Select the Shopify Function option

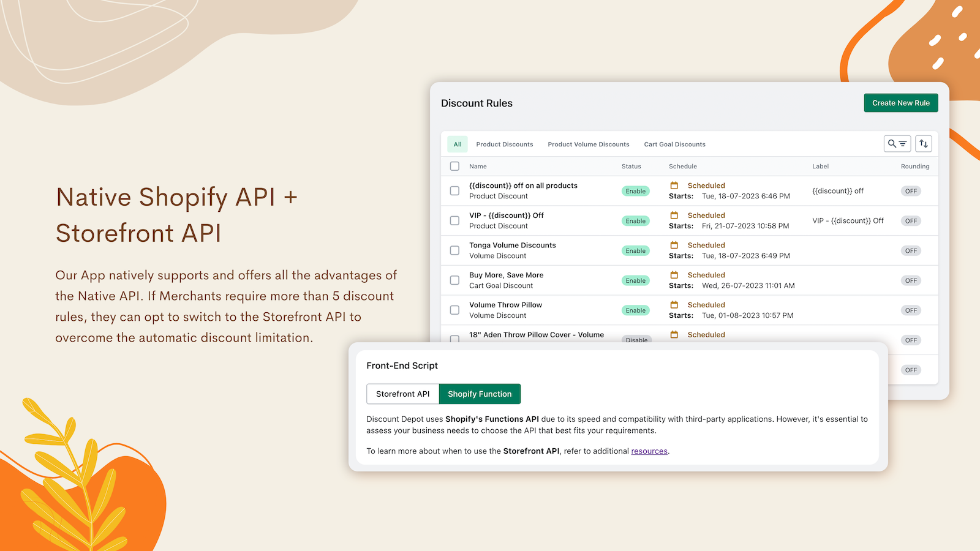[x=480, y=394]
